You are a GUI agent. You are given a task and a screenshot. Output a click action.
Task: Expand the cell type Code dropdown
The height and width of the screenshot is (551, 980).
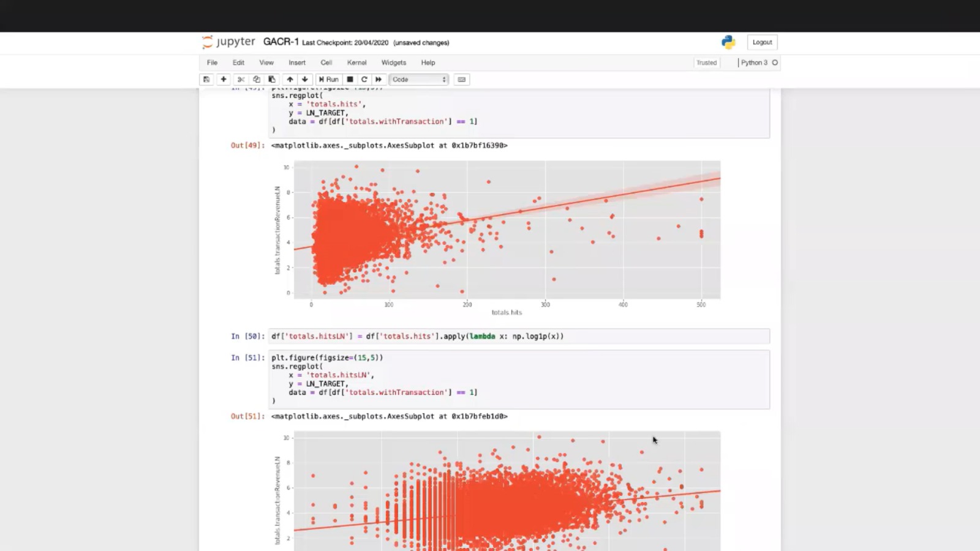(420, 80)
